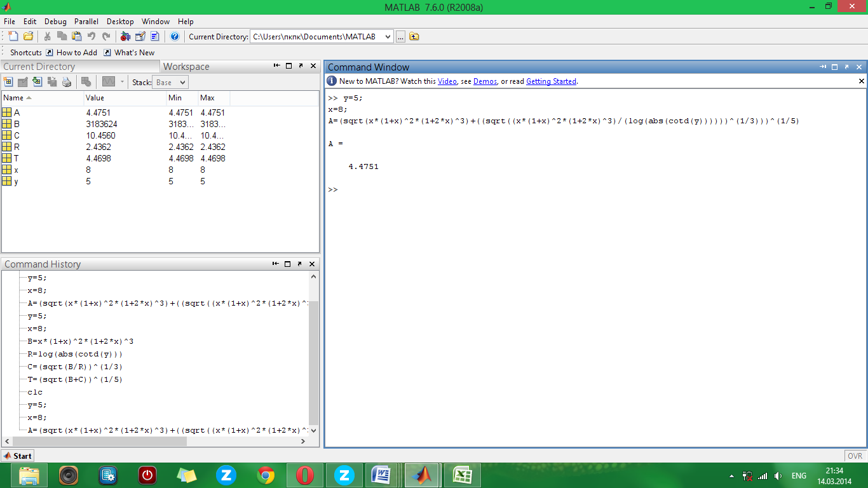Open GUIDE icon in the toolbar
868x488 pixels.
pos(140,36)
